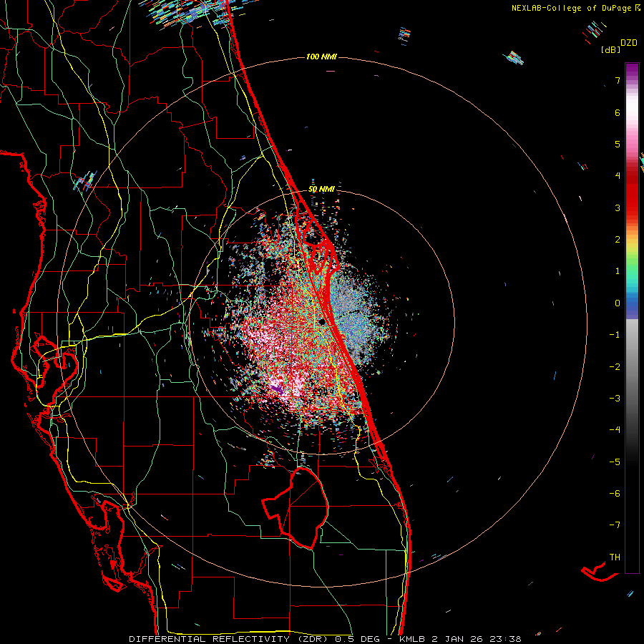
Task: Select the -7 value on the color scale
Action: 615,525
